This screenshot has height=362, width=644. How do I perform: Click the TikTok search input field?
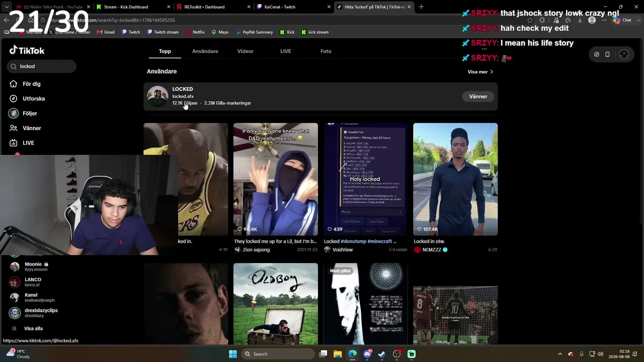point(42,66)
